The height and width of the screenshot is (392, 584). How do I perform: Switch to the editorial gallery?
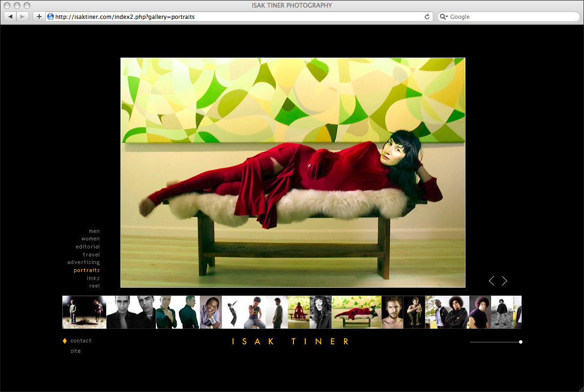(x=88, y=247)
